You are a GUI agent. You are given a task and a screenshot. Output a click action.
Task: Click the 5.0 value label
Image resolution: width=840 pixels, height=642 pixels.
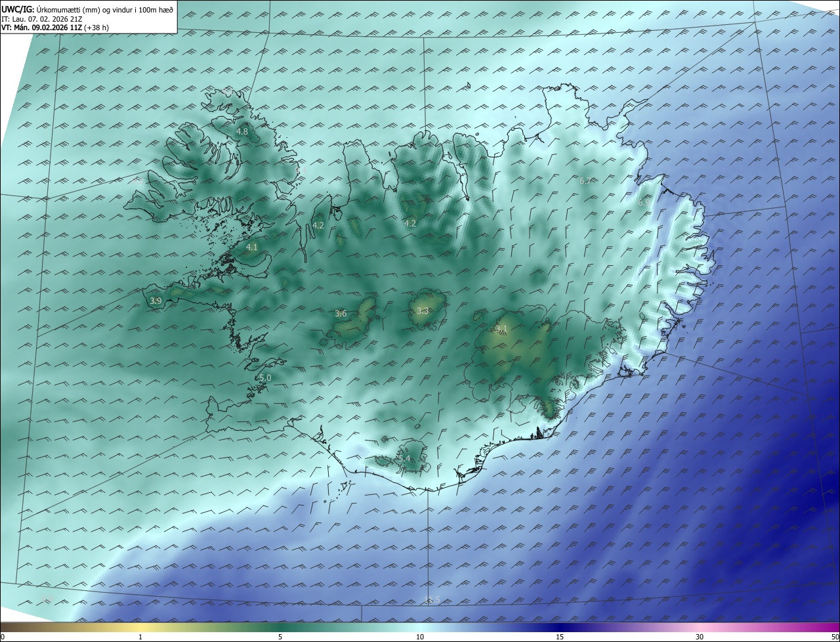coord(265,378)
